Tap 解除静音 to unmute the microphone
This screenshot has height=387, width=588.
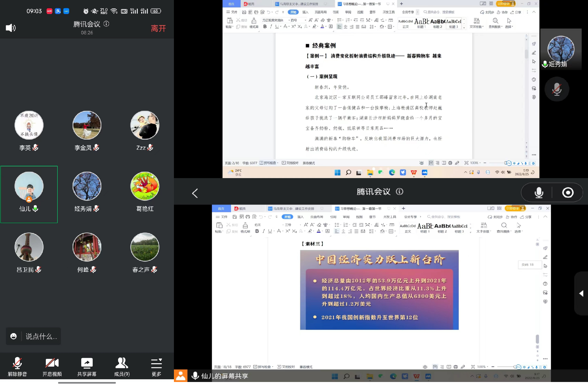pos(17,367)
